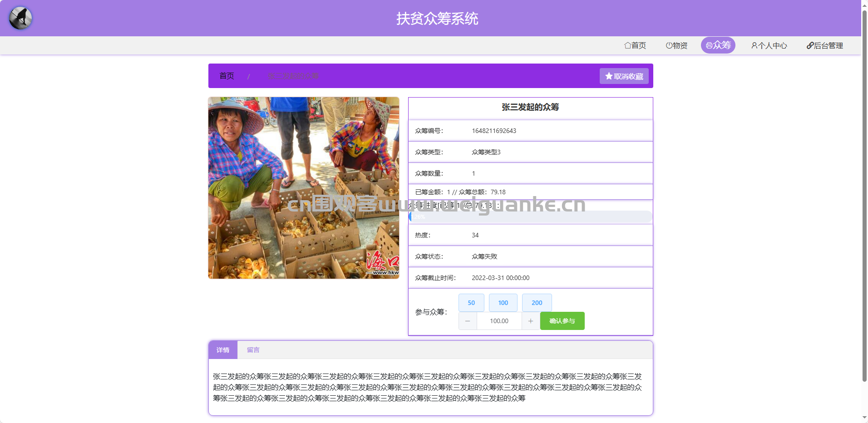Click the heading 张三发起的众筹
The height and width of the screenshot is (423, 868).
click(x=530, y=107)
